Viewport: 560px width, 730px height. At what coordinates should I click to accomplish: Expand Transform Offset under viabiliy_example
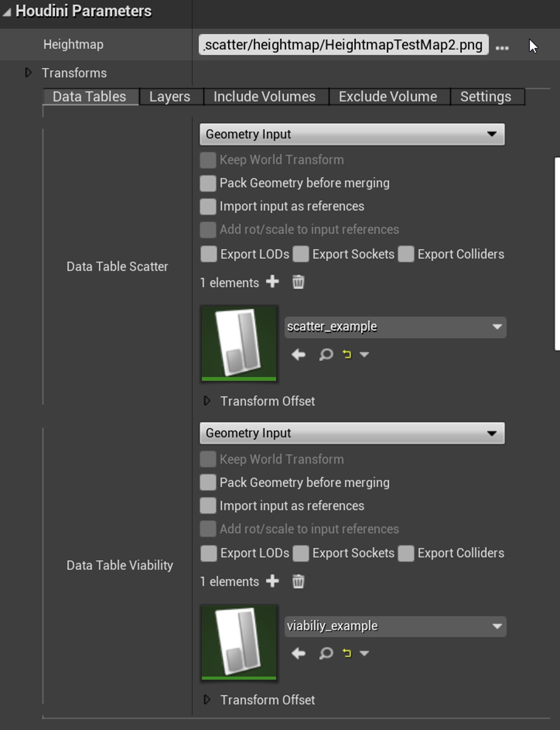207,700
